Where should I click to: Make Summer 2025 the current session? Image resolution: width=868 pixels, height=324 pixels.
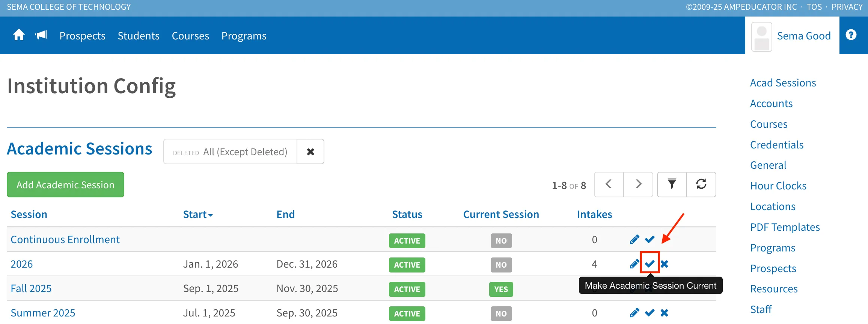(650, 313)
